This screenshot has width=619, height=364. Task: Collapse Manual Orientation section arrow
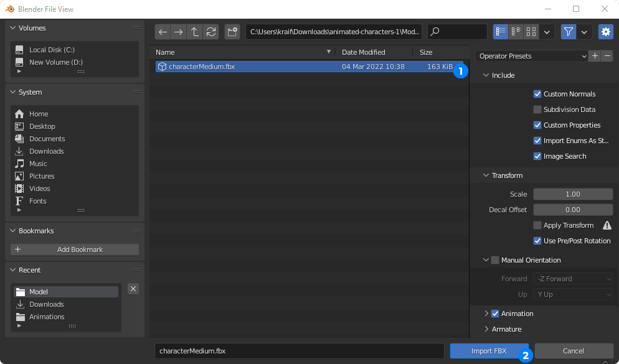(x=486, y=260)
